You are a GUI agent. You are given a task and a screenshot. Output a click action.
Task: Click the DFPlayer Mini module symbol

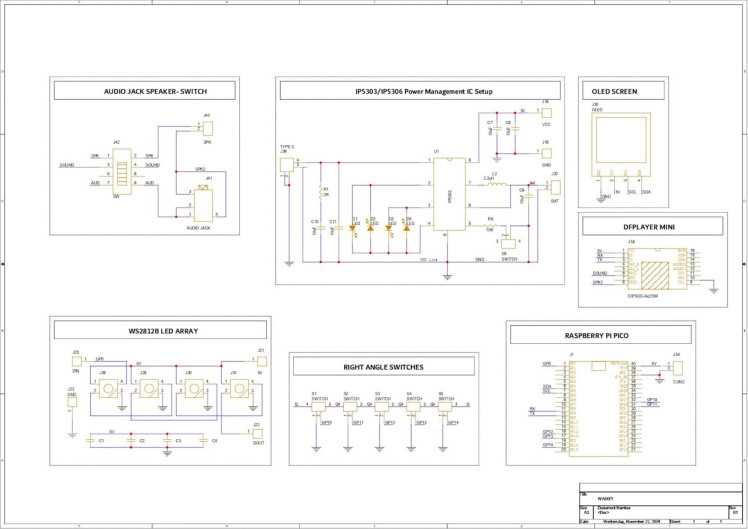pyautogui.click(x=657, y=269)
